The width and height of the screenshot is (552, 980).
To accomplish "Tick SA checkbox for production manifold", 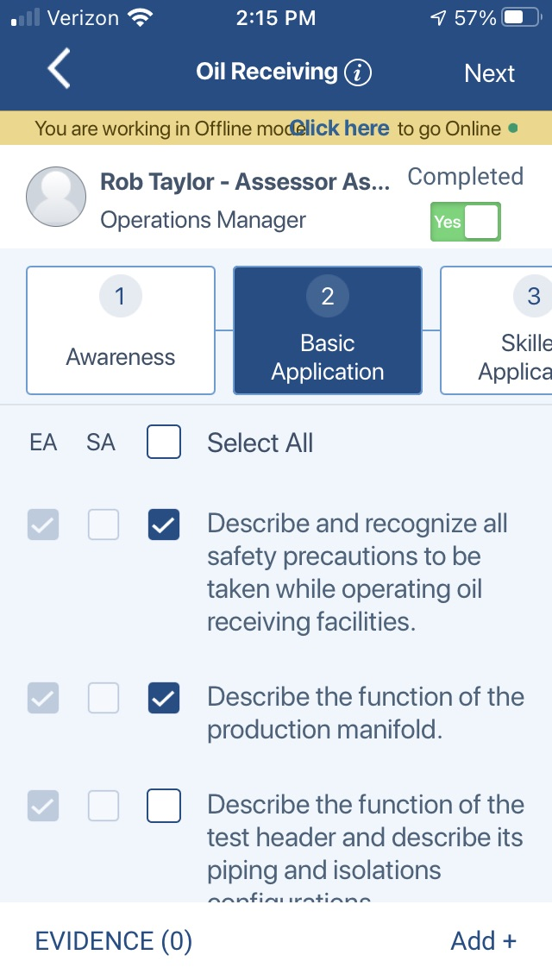I will [103, 698].
